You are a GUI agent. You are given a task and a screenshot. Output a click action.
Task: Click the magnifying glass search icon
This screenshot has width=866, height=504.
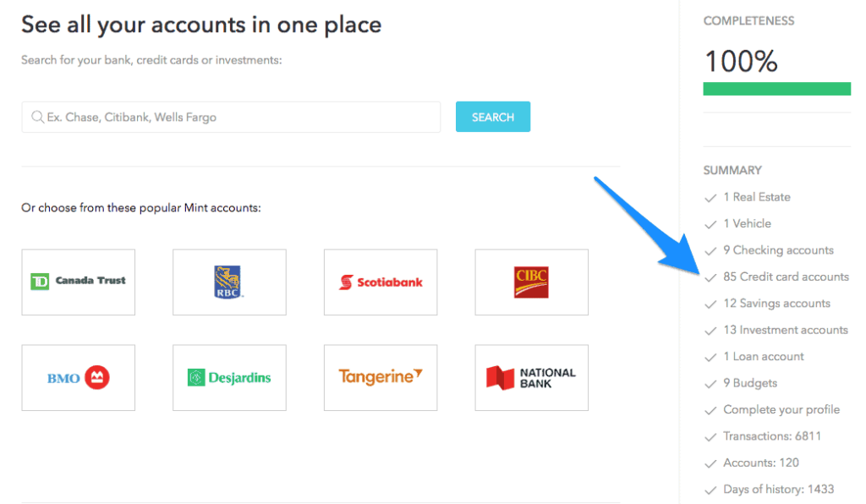(36, 118)
